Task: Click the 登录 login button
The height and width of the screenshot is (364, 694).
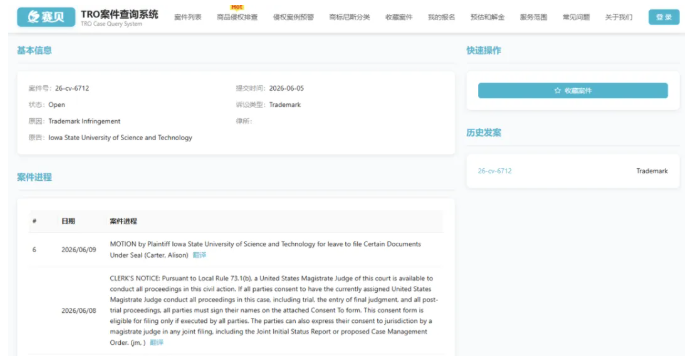Action: point(663,17)
